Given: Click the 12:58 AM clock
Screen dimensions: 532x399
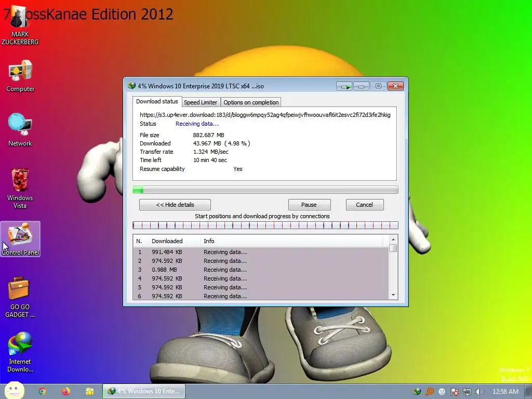Looking at the screenshot, I should [505, 392].
